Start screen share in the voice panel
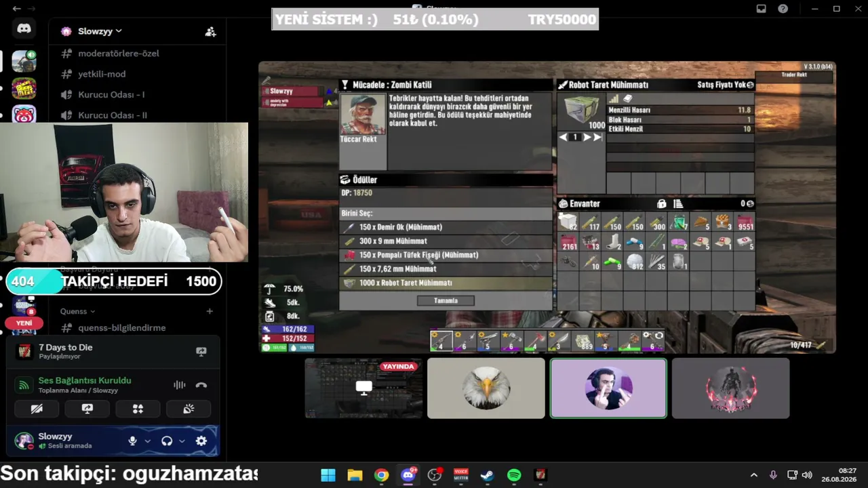This screenshot has height=488, width=868. [x=87, y=409]
